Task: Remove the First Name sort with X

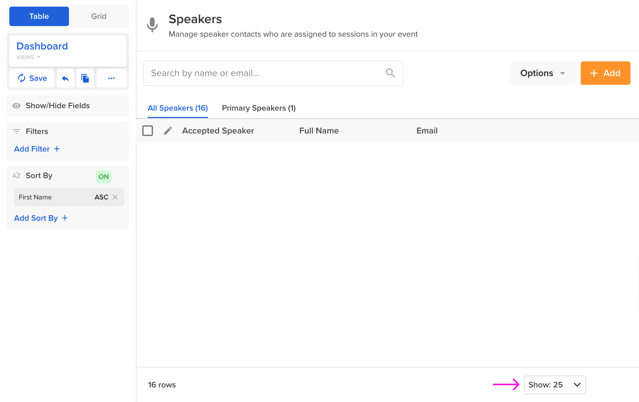Action: click(x=116, y=197)
